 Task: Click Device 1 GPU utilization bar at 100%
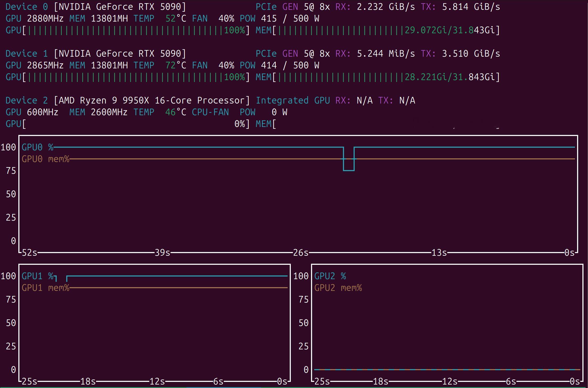pyautogui.click(x=128, y=77)
